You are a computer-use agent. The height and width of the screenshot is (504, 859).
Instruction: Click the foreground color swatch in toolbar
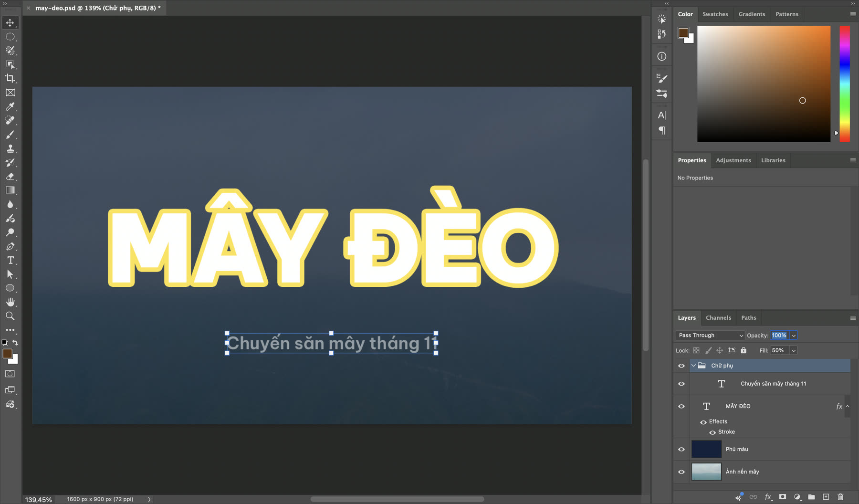tap(7, 354)
